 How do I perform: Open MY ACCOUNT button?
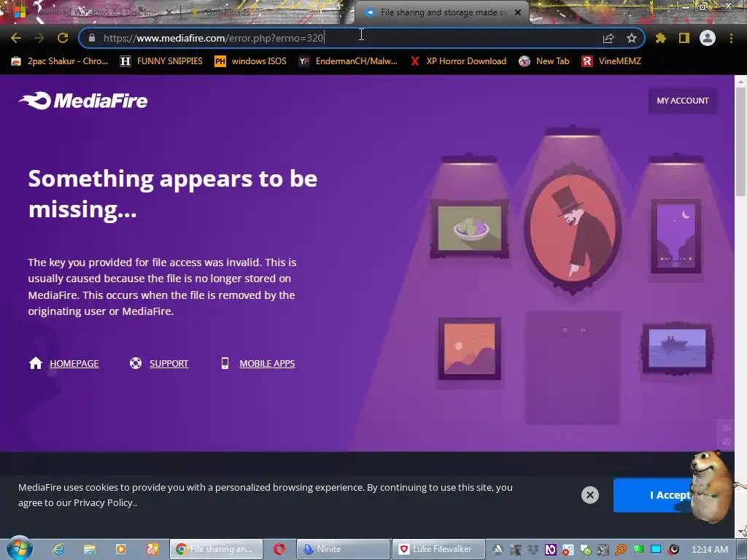coord(683,101)
